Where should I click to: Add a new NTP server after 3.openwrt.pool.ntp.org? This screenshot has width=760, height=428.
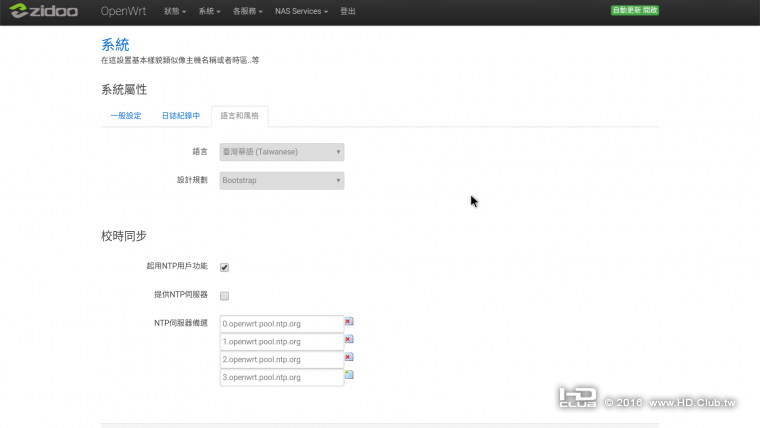[349, 375]
